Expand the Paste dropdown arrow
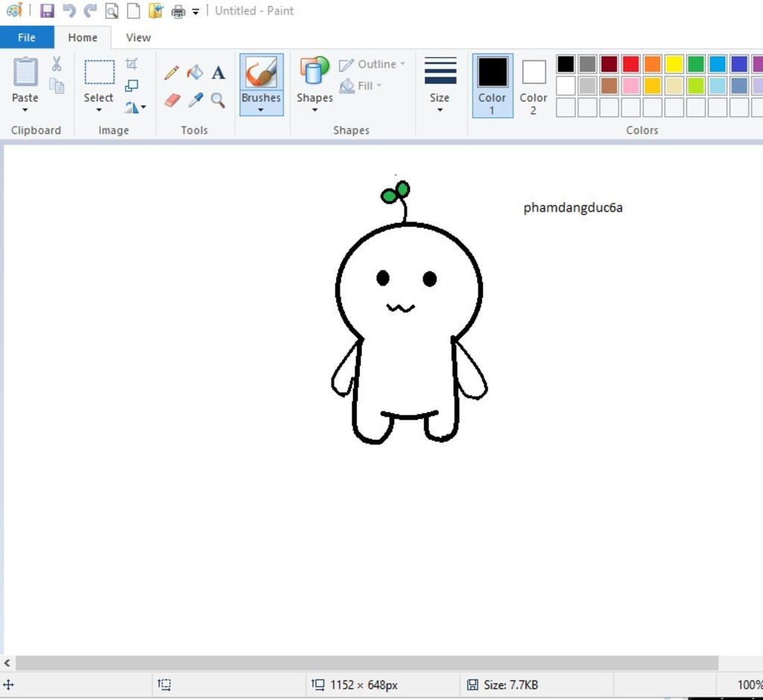Image resolution: width=763 pixels, height=700 pixels. pos(25,110)
